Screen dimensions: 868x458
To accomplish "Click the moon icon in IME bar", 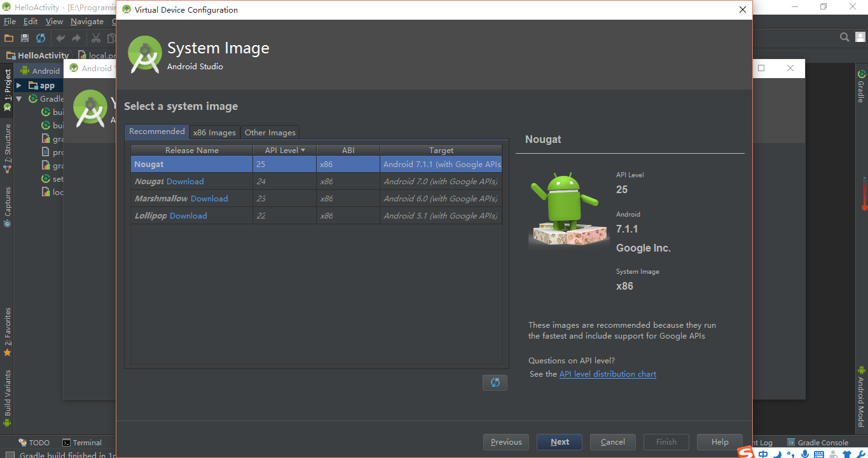I will click(777, 454).
